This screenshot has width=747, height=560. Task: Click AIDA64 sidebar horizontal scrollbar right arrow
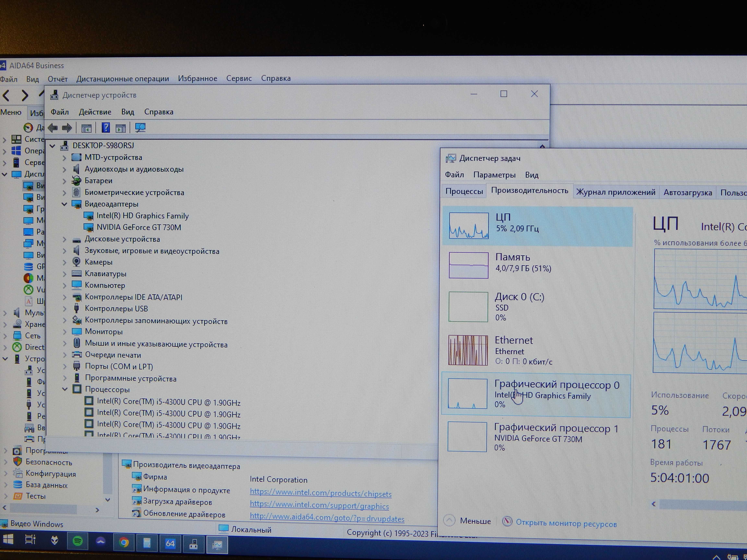click(97, 510)
